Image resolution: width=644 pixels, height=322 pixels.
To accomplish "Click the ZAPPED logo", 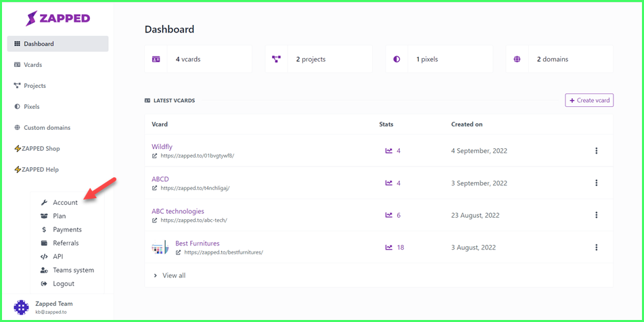I will click(x=58, y=18).
